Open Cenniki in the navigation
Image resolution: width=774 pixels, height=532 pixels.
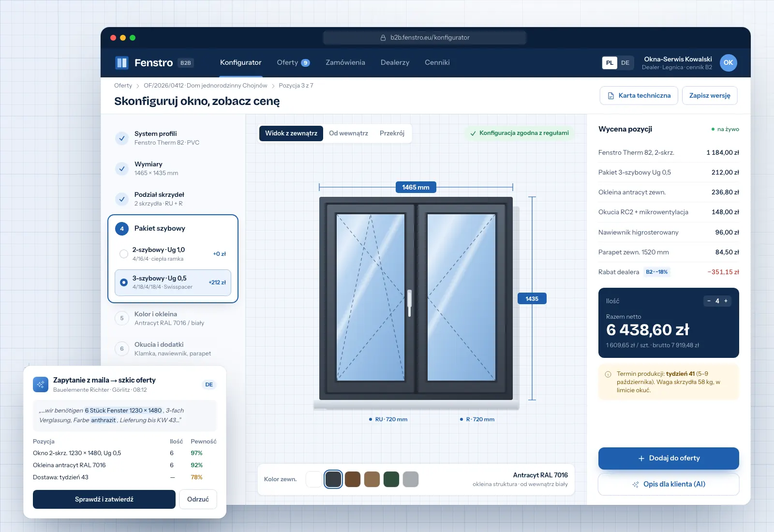coord(437,62)
